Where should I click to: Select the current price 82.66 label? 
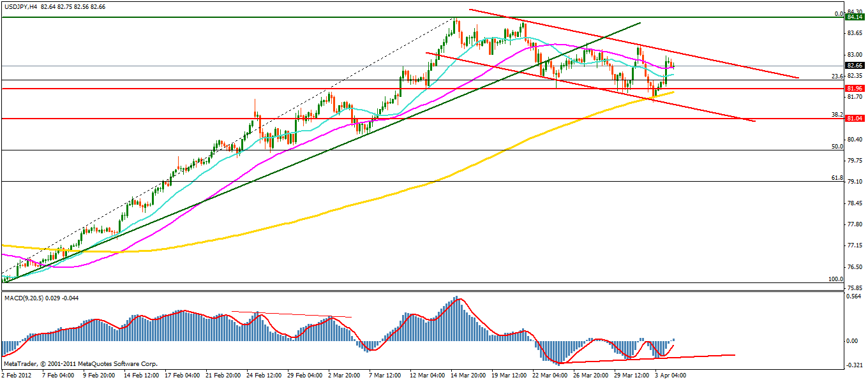(854, 65)
